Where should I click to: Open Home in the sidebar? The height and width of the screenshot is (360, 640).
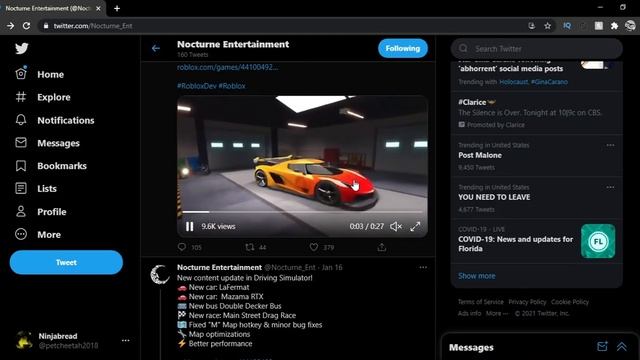(x=40, y=74)
